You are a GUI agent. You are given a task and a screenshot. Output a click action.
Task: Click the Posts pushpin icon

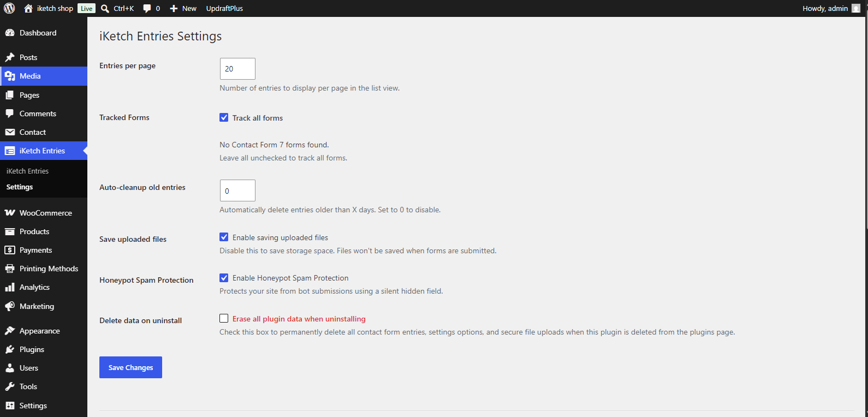(x=10, y=57)
